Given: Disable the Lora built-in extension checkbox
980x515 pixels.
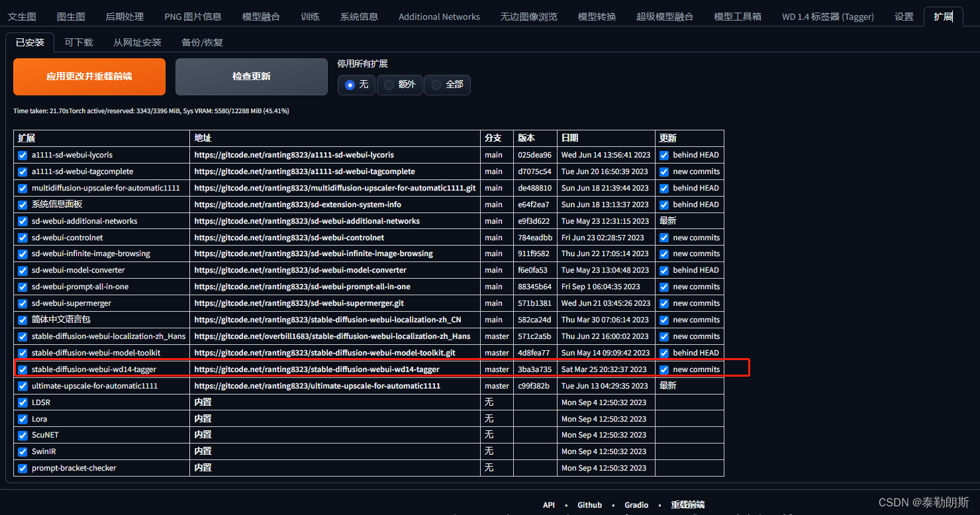Looking at the screenshot, I should click(x=23, y=419).
